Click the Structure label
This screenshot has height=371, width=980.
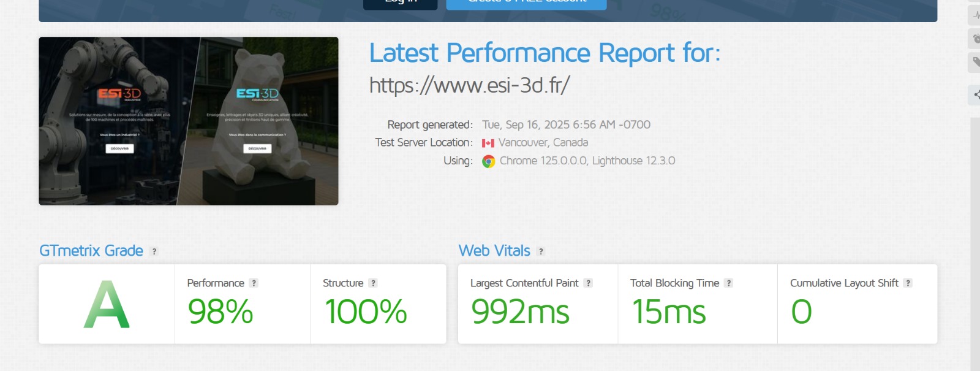click(343, 283)
